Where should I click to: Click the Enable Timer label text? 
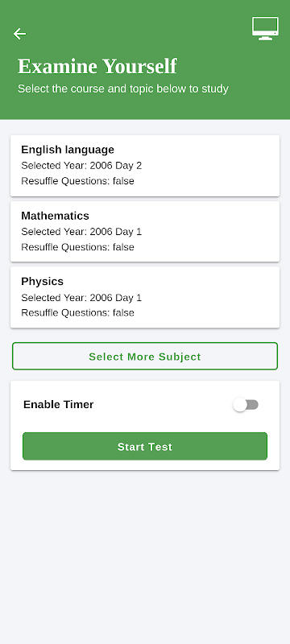[58, 405]
